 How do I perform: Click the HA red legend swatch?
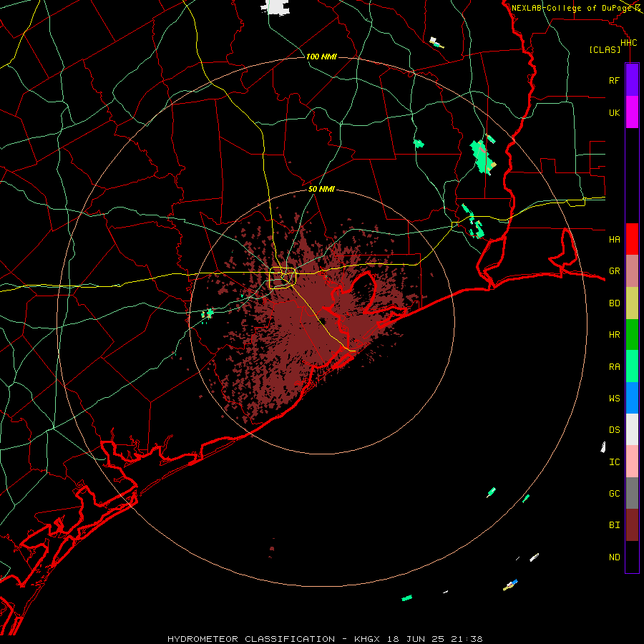632,239
